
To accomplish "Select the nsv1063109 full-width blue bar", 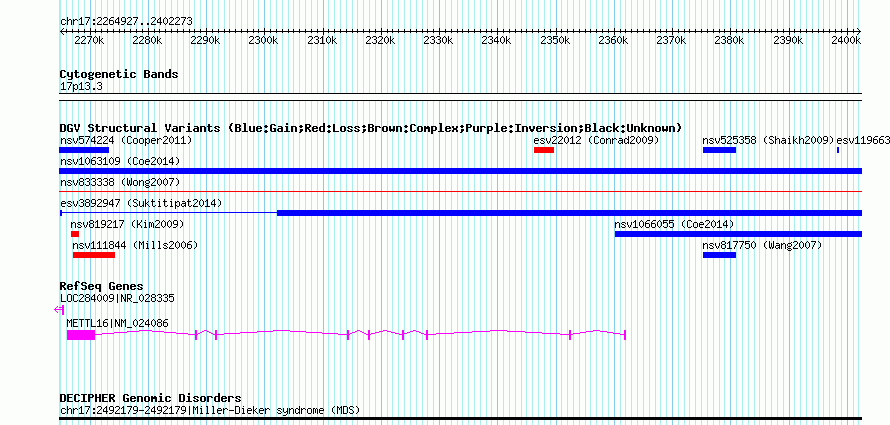I will tap(461, 171).
